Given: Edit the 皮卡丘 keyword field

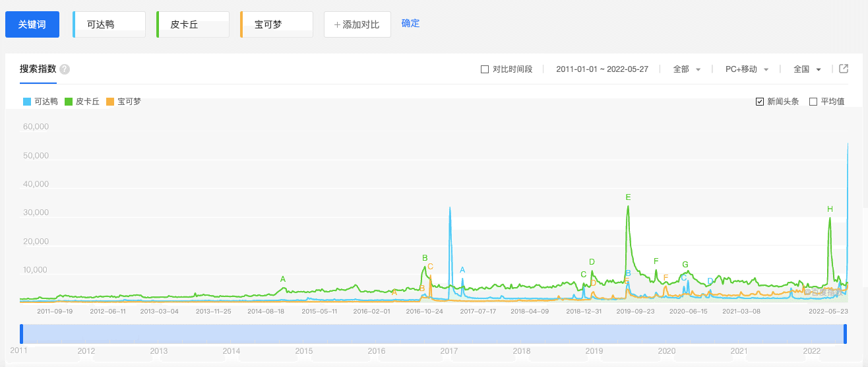Looking at the screenshot, I should click(193, 24).
